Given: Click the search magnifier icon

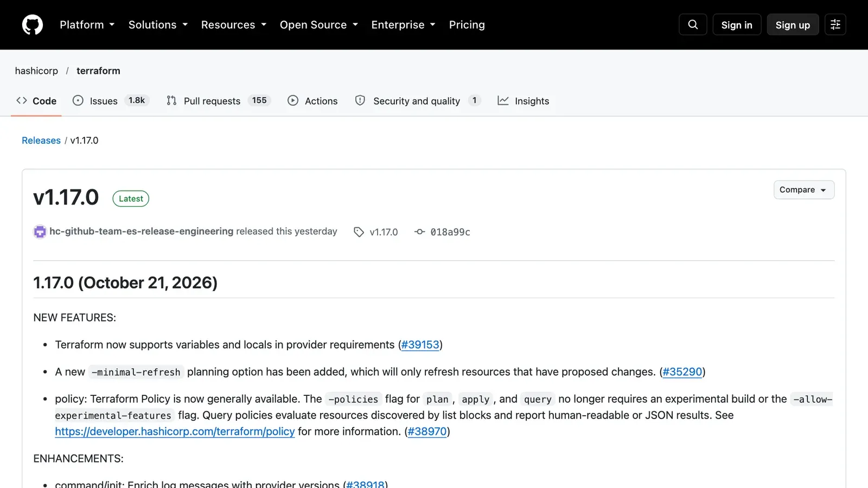Looking at the screenshot, I should 693,24.
